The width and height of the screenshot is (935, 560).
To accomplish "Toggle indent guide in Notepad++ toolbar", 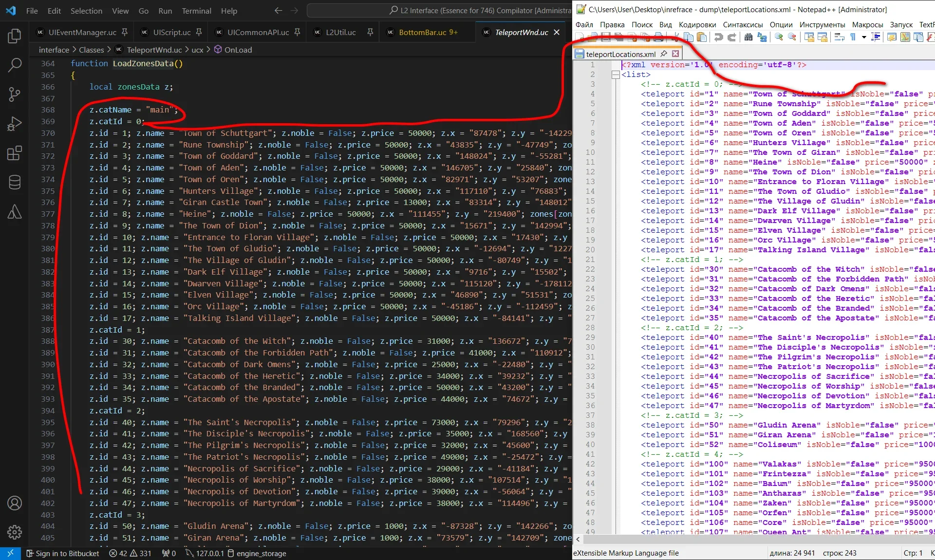I will (x=876, y=37).
